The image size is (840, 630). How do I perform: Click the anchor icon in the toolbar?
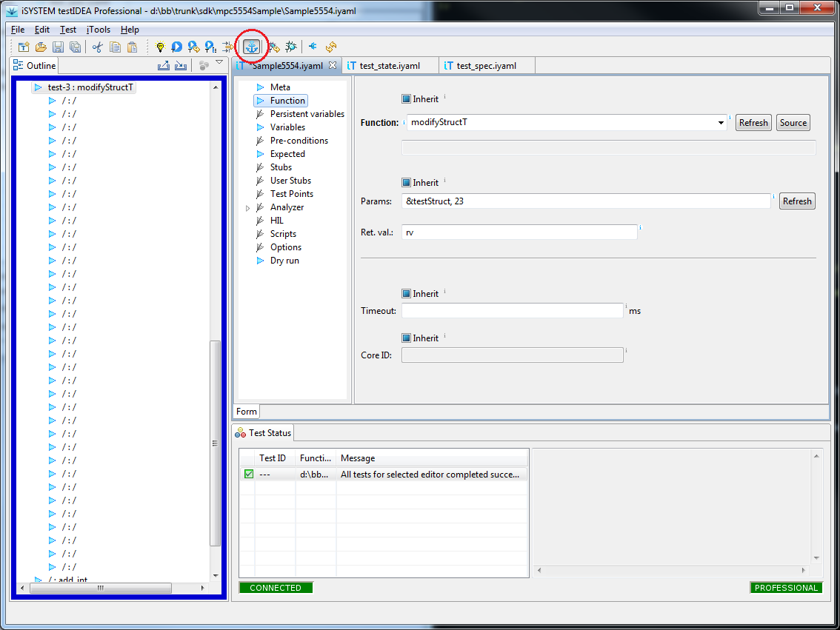[x=252, y=47]
